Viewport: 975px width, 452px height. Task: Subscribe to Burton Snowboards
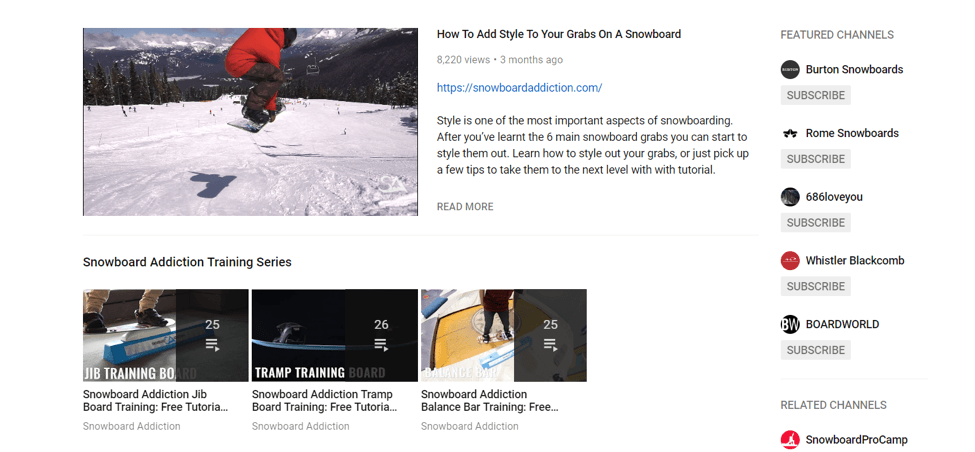pos(815,96)
